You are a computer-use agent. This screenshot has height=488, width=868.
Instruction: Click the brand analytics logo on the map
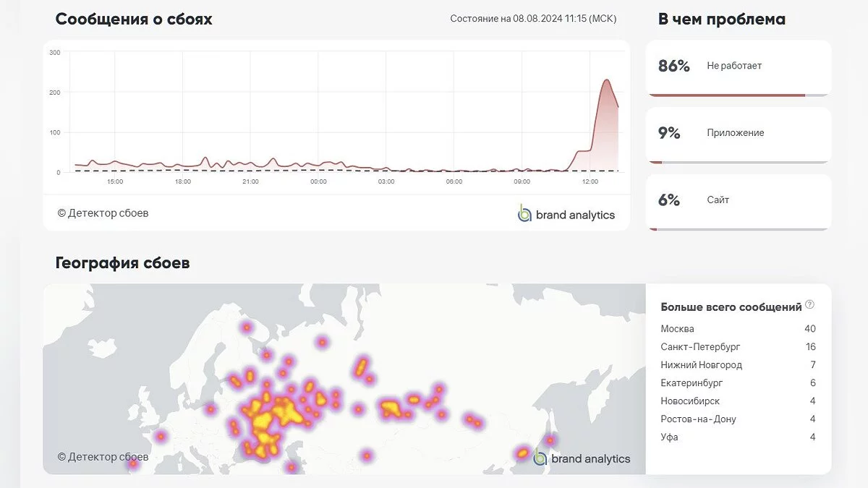(x=582, y=458)
